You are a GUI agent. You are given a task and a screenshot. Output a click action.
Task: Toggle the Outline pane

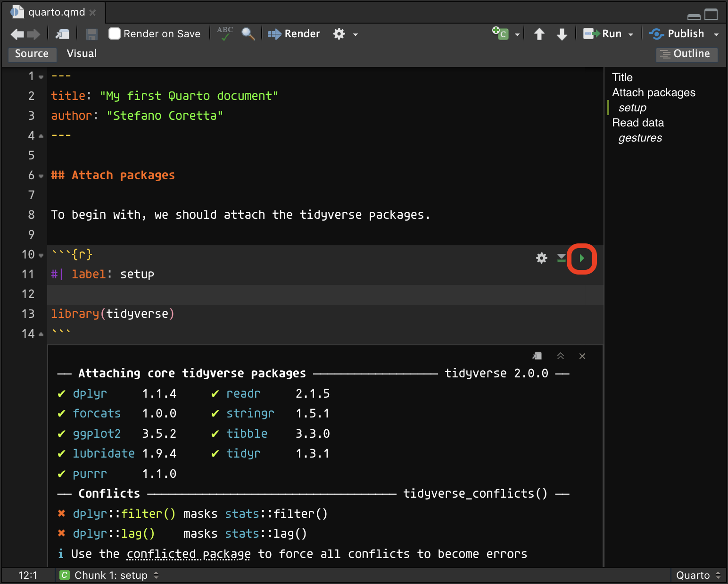687,54
